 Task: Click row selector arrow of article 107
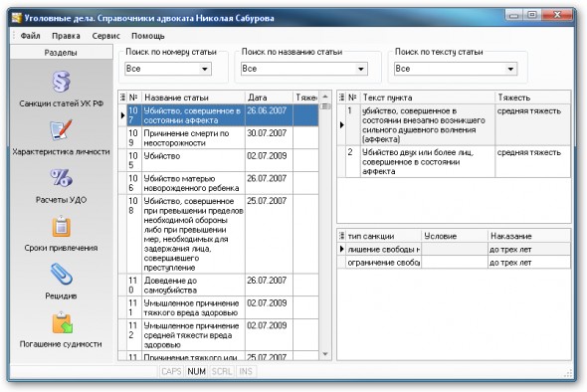[x=122, y=115]
